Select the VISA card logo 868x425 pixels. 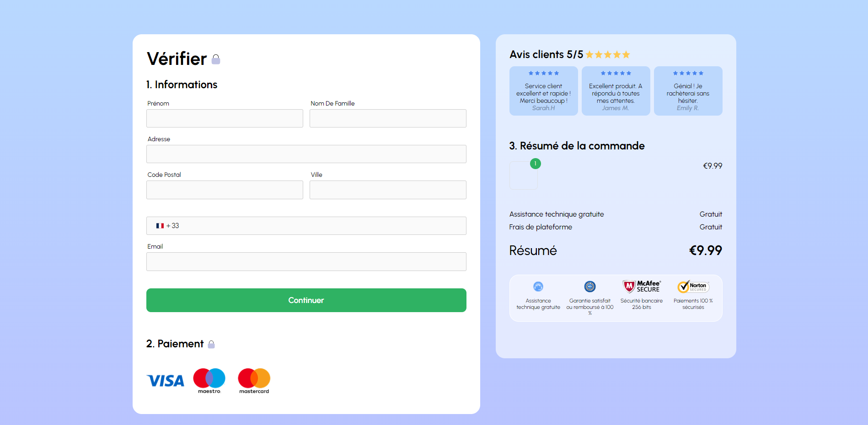click(x=166, y=381)
